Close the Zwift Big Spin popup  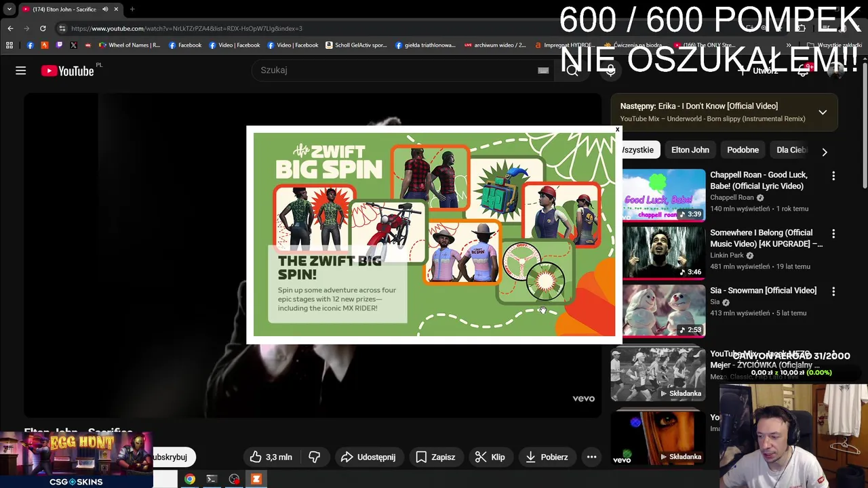[x=617, y=129]
